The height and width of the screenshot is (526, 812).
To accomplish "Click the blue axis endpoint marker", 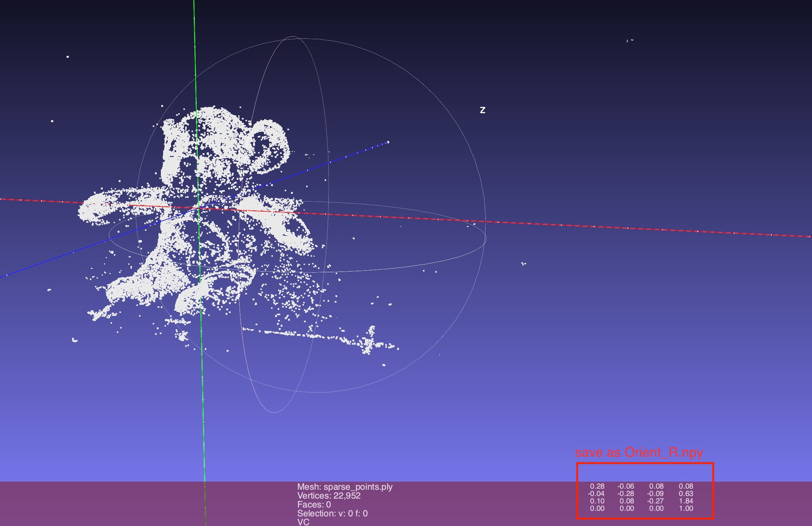I will pyautogui.click(x=388, y=142).
